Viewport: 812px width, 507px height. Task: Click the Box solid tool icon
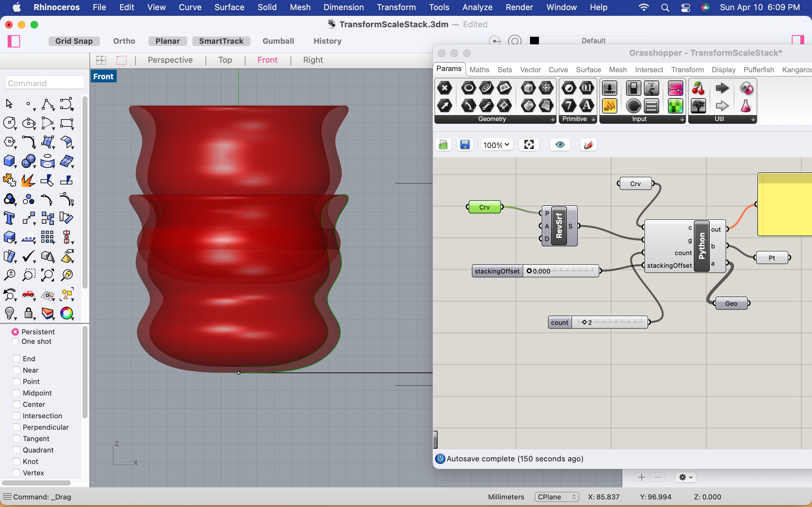[x=9, y=161]
